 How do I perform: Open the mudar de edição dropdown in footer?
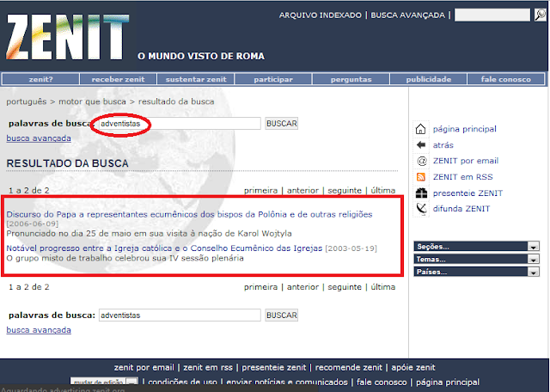point(104,382)
